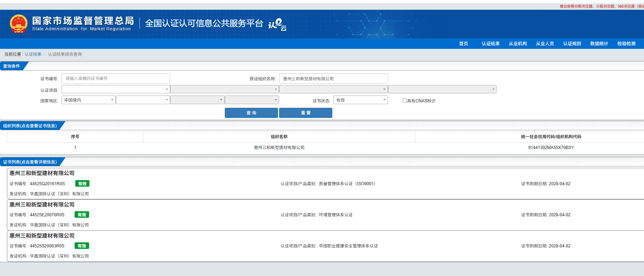Click the 认e云 platform logo icon
Viewport: 644px width, 276px height.
tap(277, 25)
